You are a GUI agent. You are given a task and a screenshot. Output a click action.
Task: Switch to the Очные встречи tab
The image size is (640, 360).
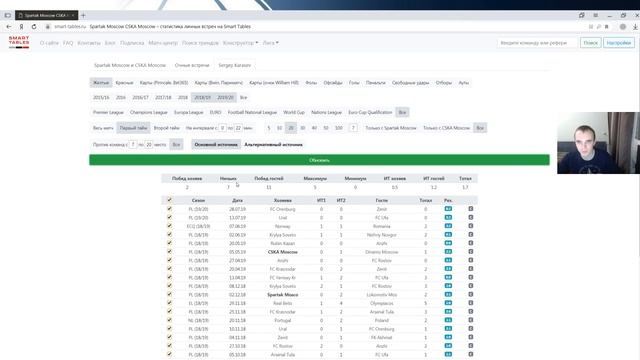(x=192, y=65)
